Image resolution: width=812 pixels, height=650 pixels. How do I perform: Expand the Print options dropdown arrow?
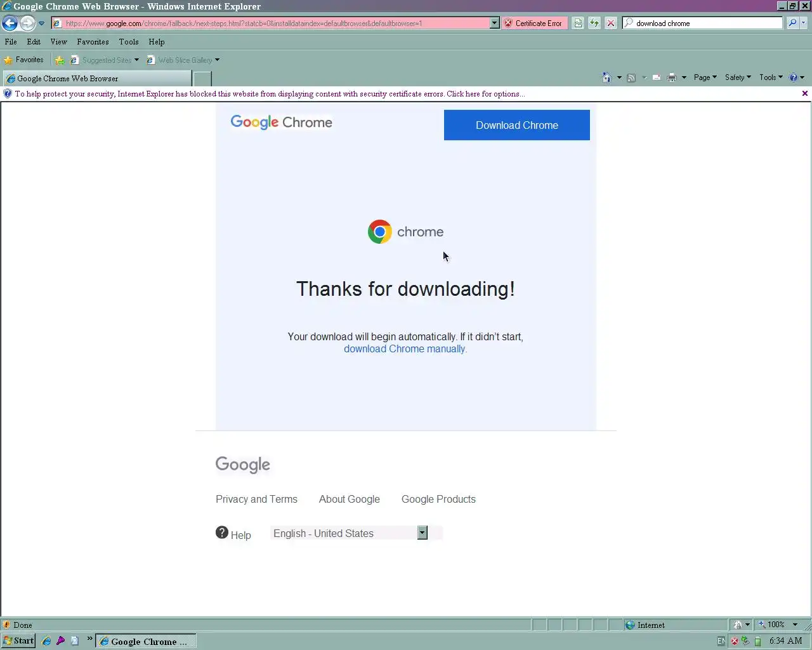click(x=684, y=77)
